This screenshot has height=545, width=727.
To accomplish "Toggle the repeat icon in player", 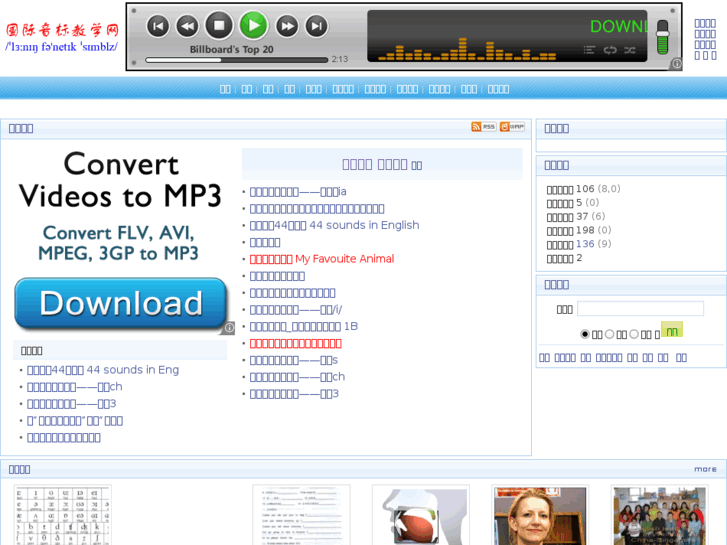I will (x=610, y=50).
